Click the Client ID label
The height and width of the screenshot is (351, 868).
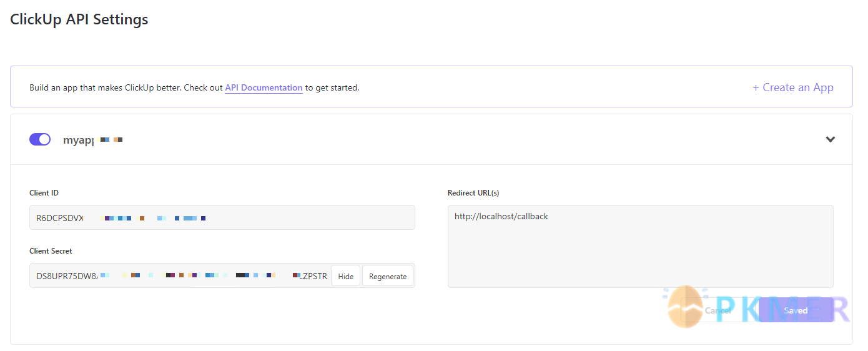[x=44, y=193]
